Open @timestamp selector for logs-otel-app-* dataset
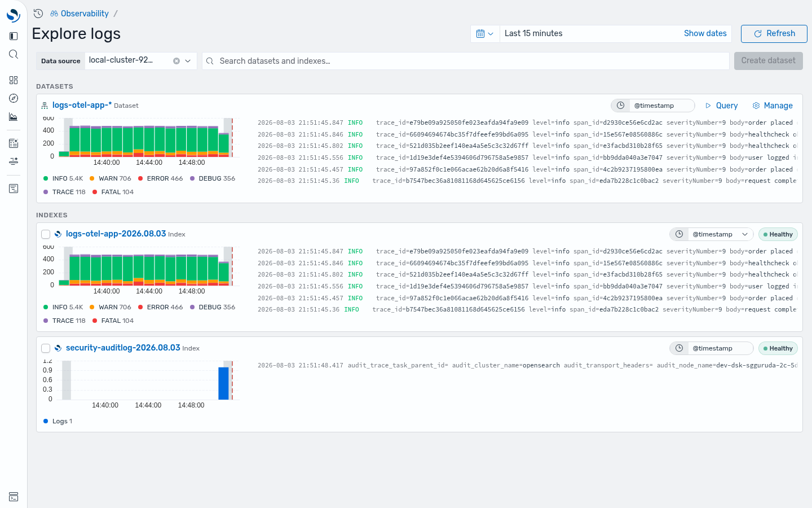 point(653,106)
